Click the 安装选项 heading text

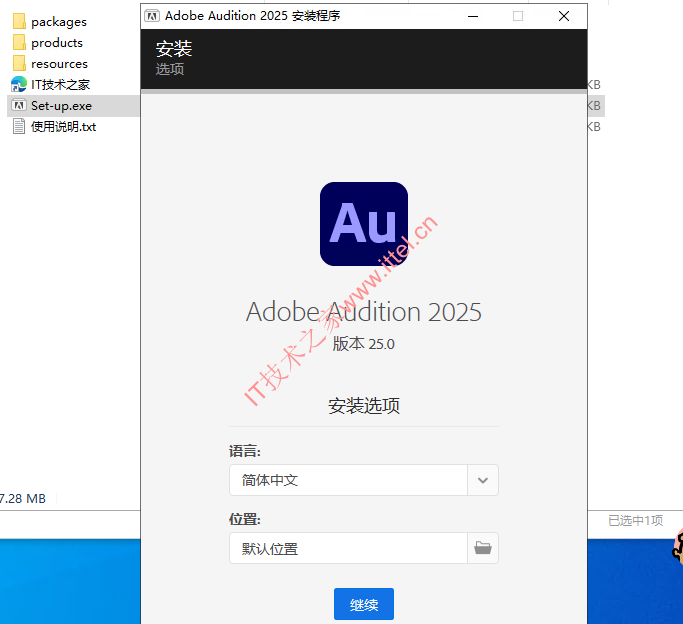coord(364,405)
